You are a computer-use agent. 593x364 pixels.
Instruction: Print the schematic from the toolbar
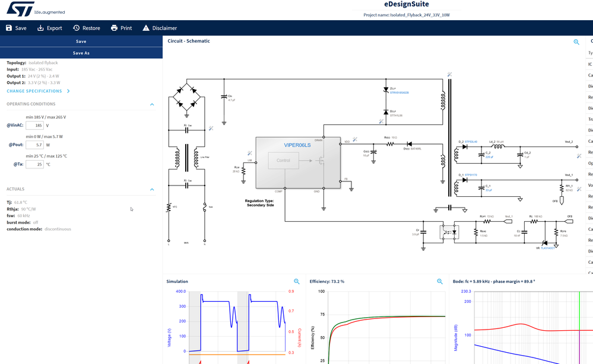click(122, 28)
